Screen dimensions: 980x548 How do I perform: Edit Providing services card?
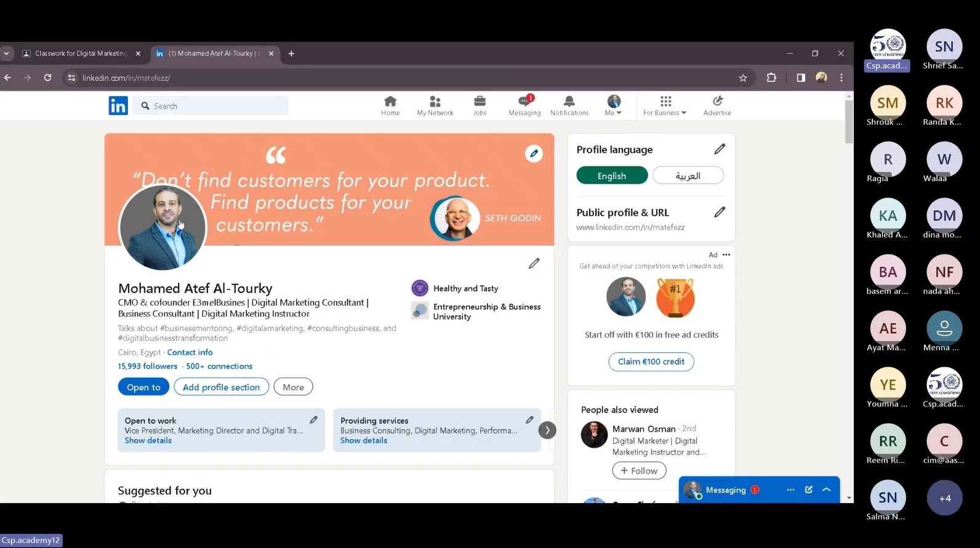(x=529, y=419)
